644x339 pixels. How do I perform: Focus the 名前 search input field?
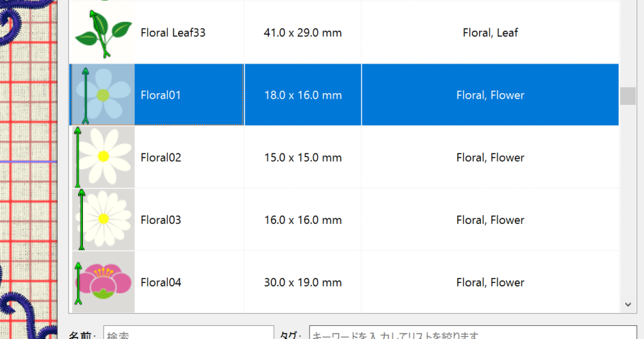tap(187, 334)
